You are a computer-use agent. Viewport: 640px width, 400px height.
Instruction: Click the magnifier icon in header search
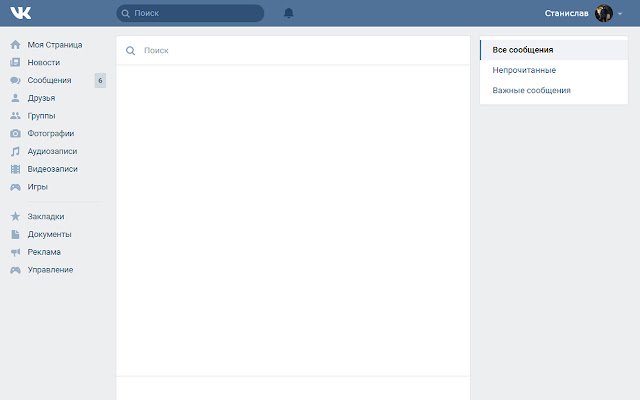pyautogui.click(x=126, y=13)
